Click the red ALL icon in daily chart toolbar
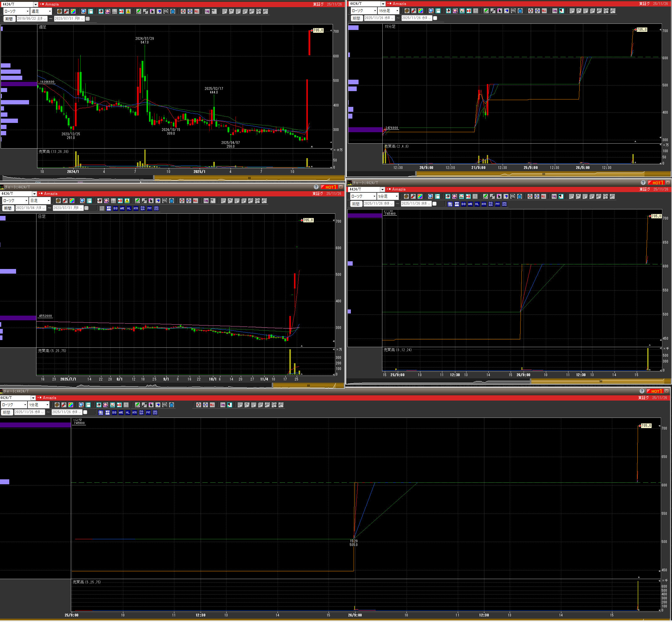 [195, 201]
